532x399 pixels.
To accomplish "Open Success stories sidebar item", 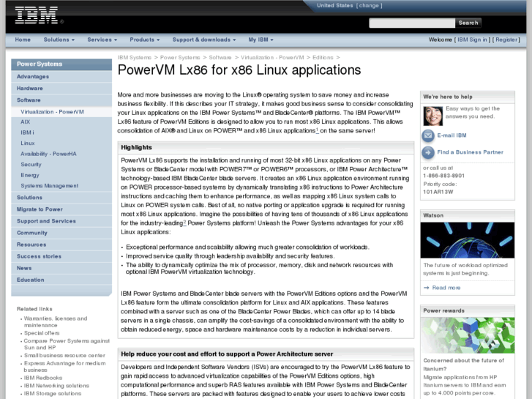I will point(61,256).
